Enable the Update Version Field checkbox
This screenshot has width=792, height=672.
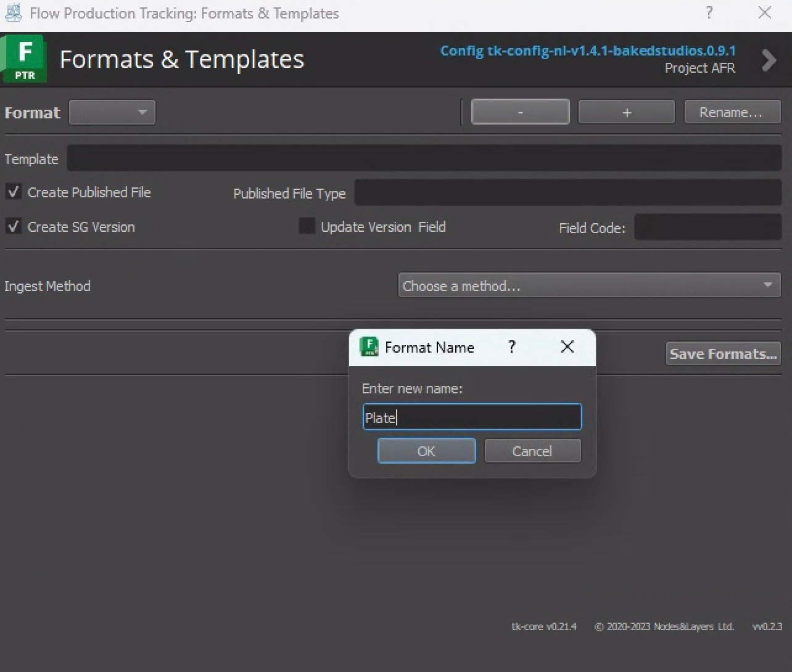[307, 226]
